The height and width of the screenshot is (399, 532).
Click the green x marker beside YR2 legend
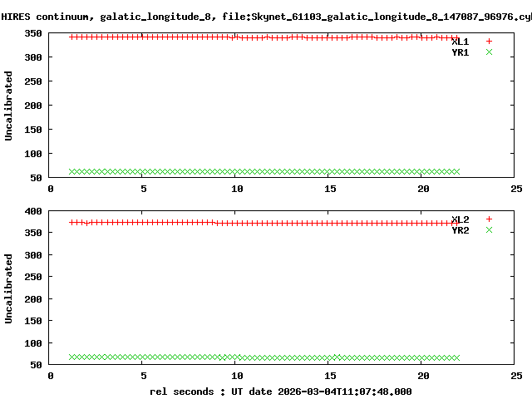[x=489, y=230]
